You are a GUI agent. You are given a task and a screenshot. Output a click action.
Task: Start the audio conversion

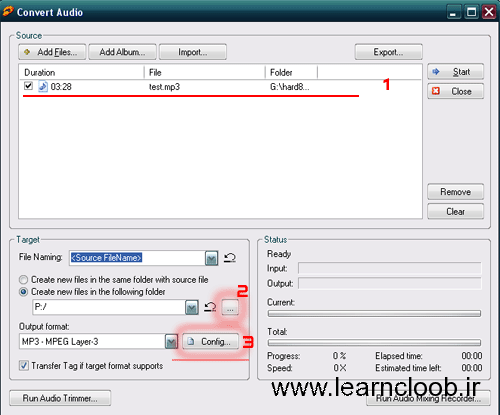455,72
